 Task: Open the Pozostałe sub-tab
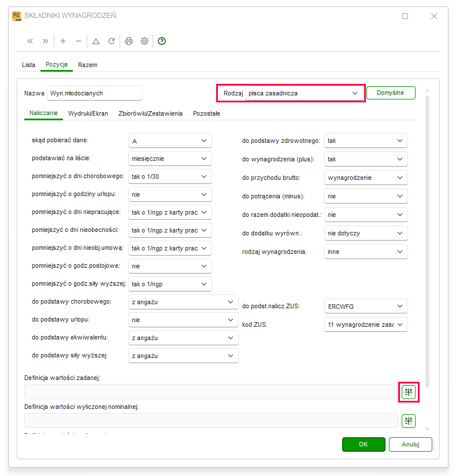[206, 113]
